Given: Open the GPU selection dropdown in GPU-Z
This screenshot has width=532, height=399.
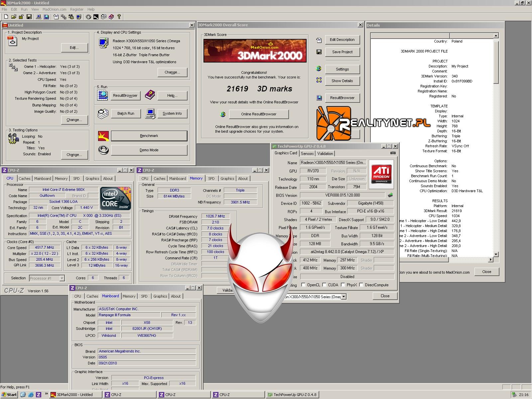Looking at the screenshot, I should (x=343, y=297).
